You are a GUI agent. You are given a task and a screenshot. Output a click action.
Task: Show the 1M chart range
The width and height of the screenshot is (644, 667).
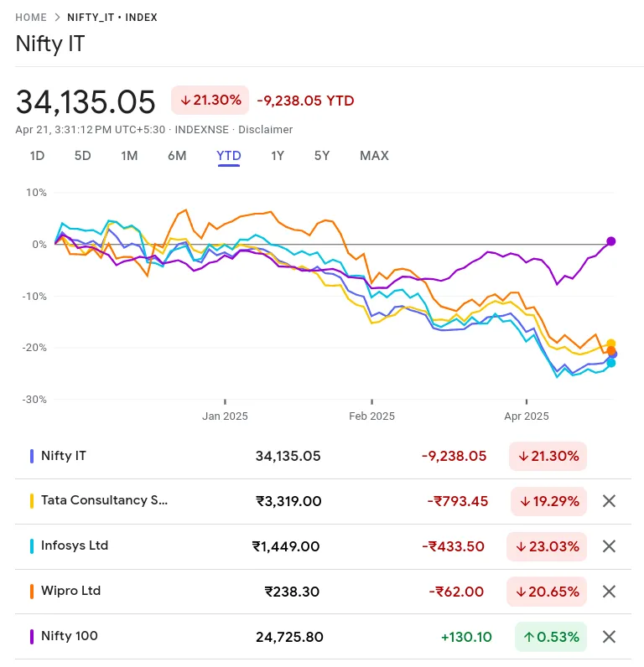[x=129, y=156]
